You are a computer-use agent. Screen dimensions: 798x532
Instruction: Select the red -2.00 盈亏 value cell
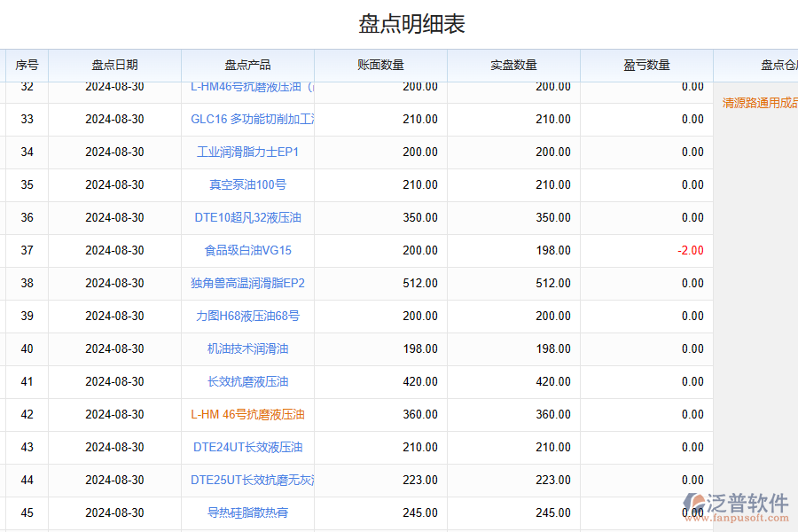(690, 250)
